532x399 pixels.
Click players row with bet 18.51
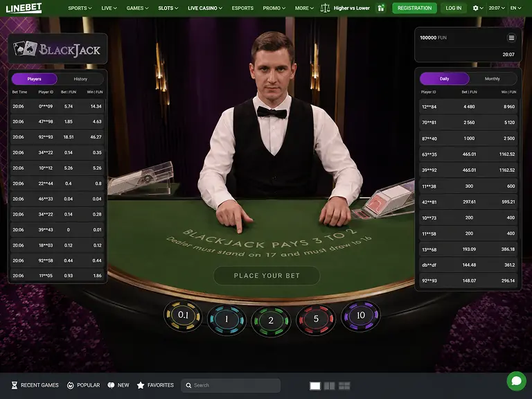pyautogui.click(x=57, y=137)
